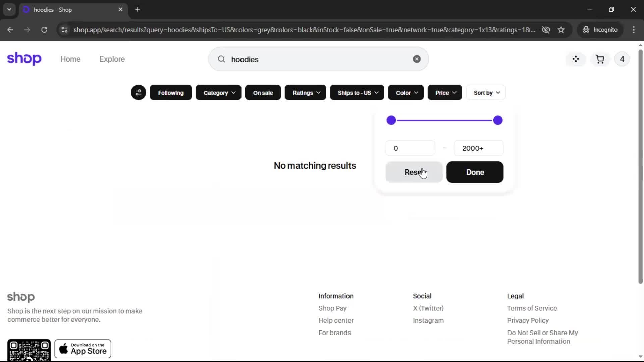
Task: Click the sparkle assistant icon
Action: (x=576, y=59)
